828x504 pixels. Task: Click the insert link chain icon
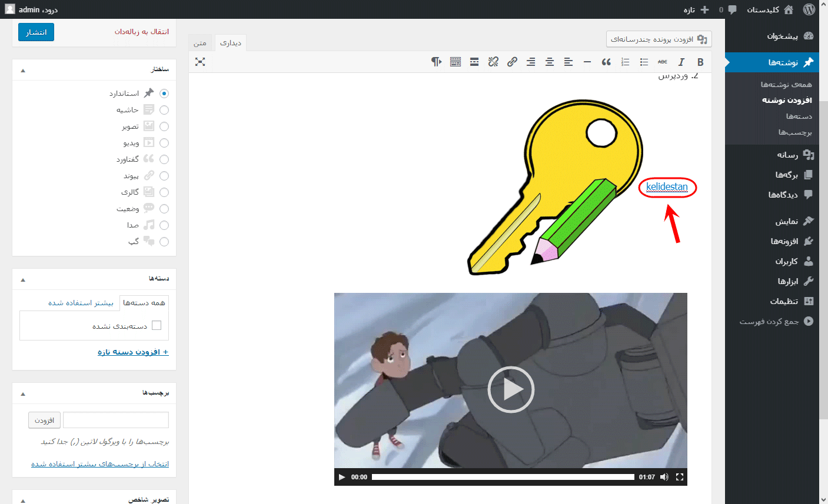pyautogui.click(x=512, y=62)
